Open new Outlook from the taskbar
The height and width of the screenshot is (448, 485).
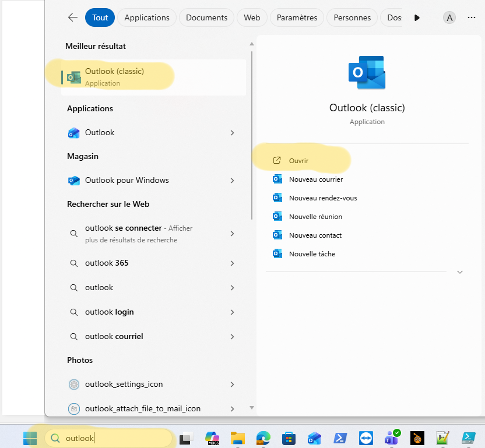click(x=315, y=438)
